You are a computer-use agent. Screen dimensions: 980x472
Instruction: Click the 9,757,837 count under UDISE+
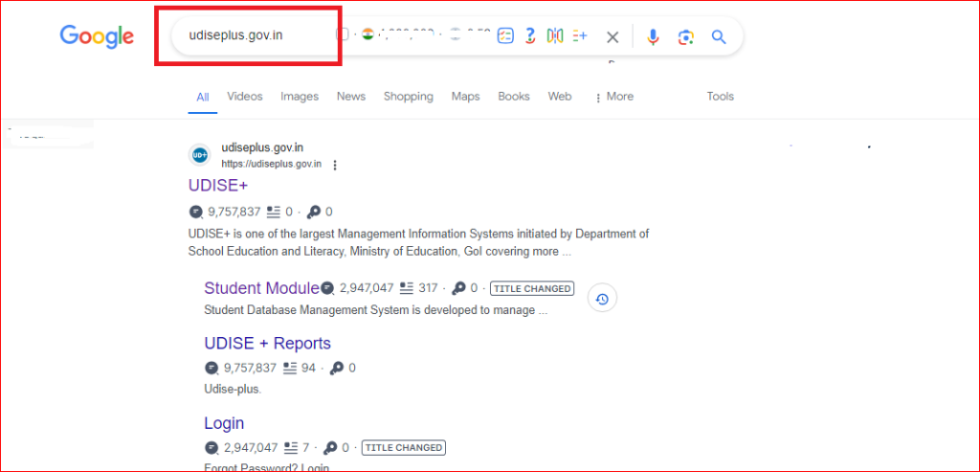pos(234,212)
